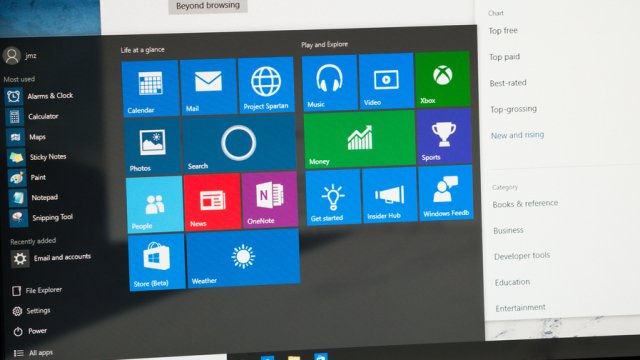The image size is (640, 360).
Task: Open Email and accounts settings entry
Action: point(51,258)
